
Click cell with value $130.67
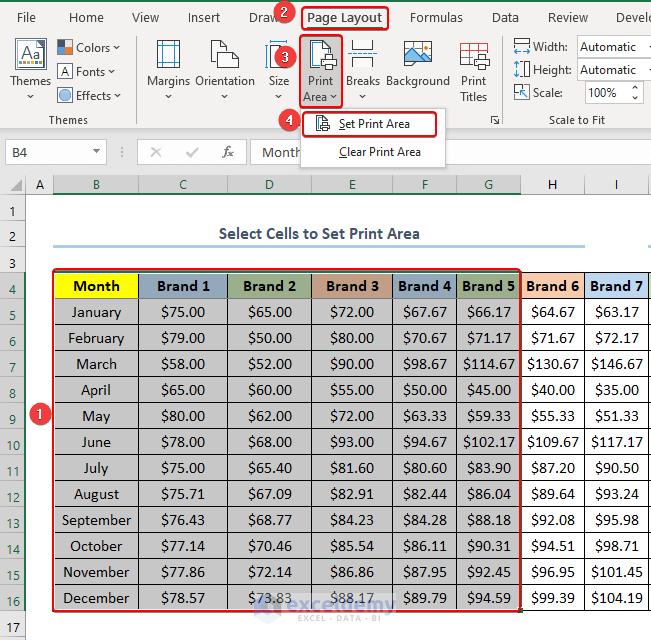[x=552, y=364]
